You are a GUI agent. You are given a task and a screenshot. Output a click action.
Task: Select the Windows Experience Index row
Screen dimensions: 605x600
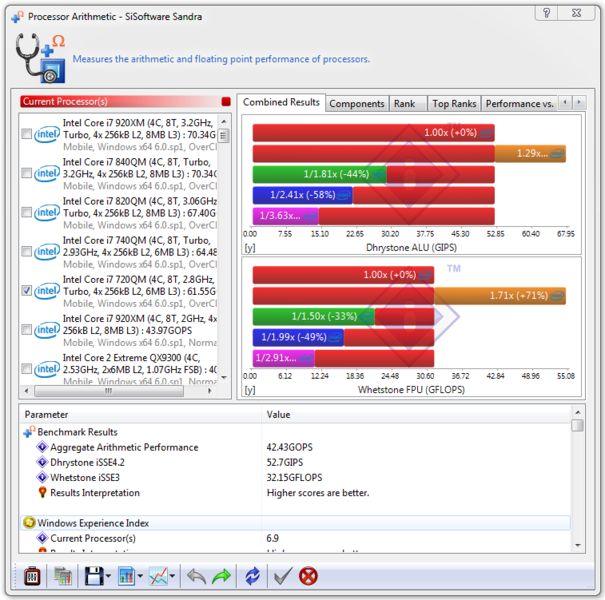tap(295, 523)
